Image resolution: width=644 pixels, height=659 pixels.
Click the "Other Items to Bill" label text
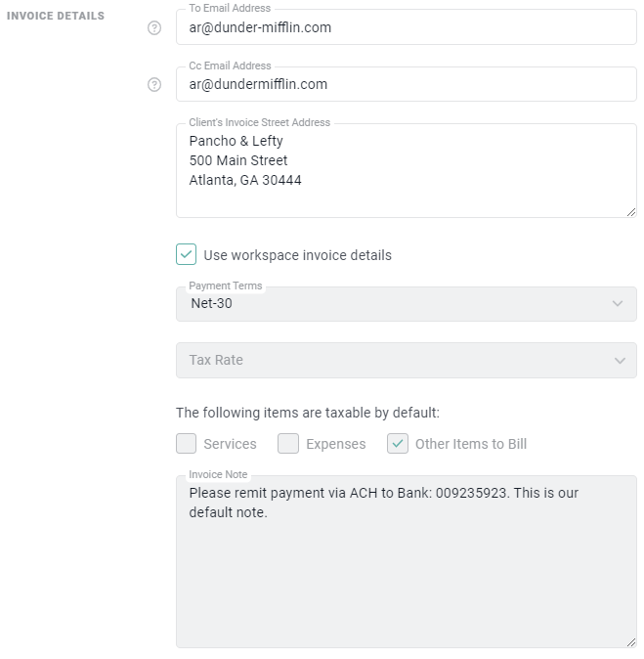(x=470, y=445)
